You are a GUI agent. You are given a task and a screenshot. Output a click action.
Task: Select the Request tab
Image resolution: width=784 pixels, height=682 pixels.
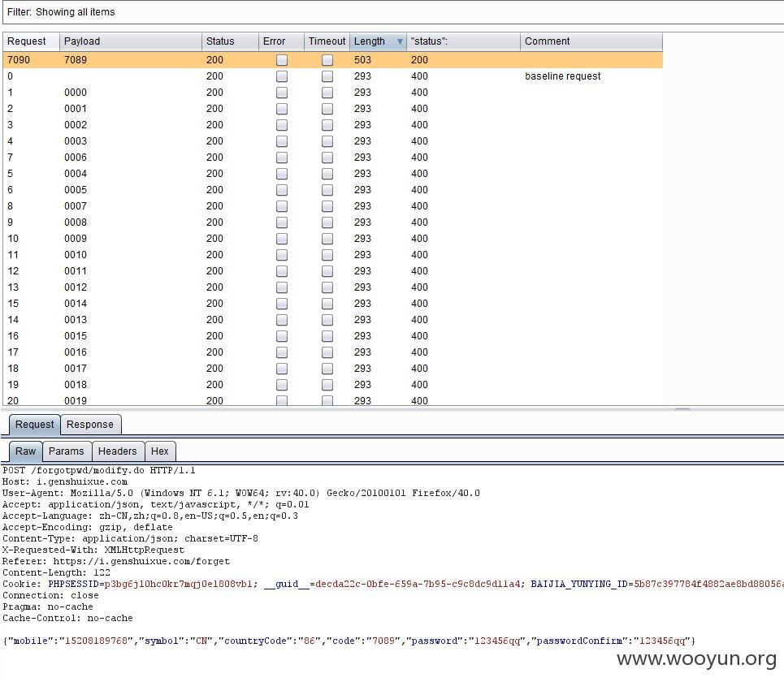34,425
